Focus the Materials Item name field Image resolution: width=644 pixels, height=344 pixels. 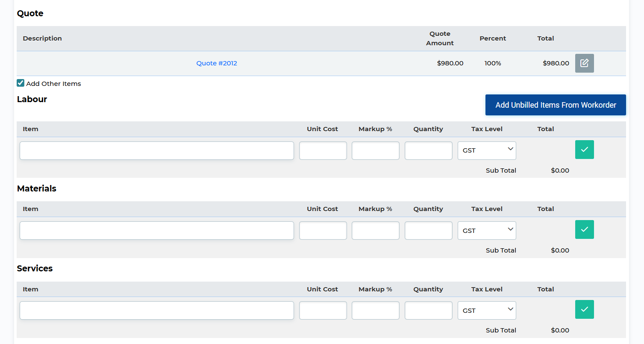click(x=157, y=231)
